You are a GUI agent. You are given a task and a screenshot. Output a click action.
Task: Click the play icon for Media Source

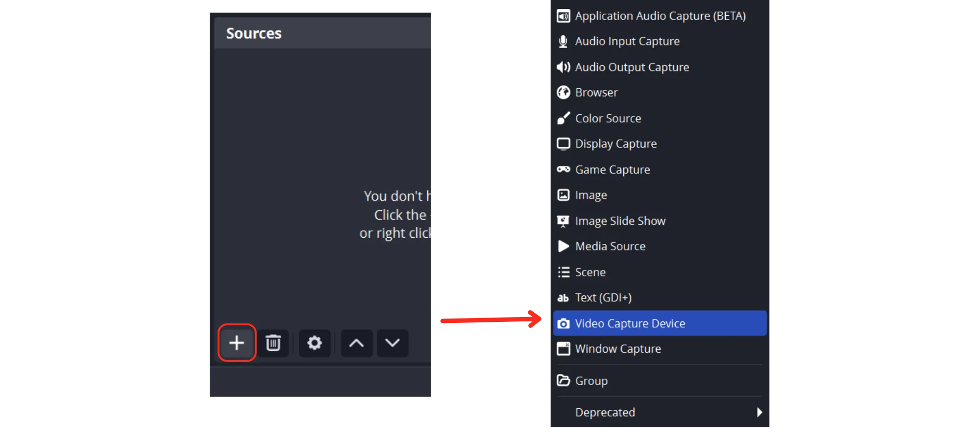coord(563,246)
